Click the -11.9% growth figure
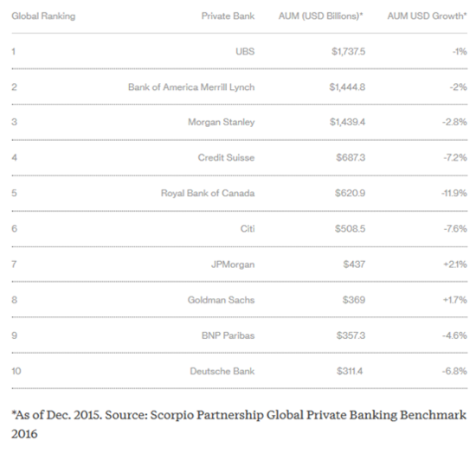Screen dimensions: 476x453 pyautogui.click(x=454, y=193)
